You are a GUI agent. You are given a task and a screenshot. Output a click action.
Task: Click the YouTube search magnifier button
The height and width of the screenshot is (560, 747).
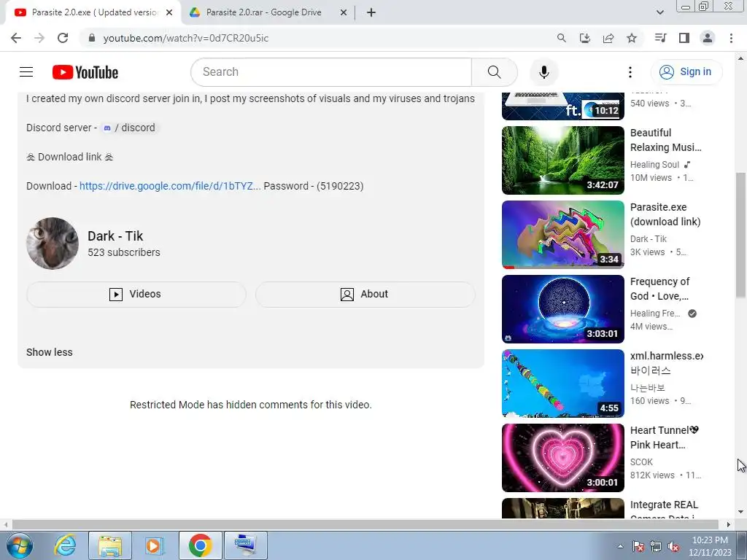tap(495, 72)
